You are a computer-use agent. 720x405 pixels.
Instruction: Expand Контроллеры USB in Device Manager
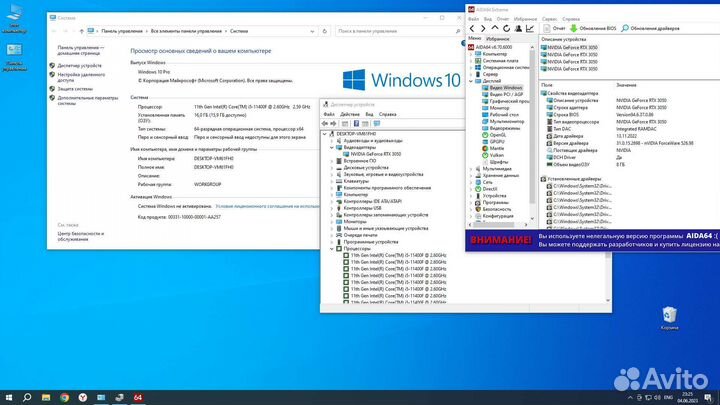click(332, 208)
